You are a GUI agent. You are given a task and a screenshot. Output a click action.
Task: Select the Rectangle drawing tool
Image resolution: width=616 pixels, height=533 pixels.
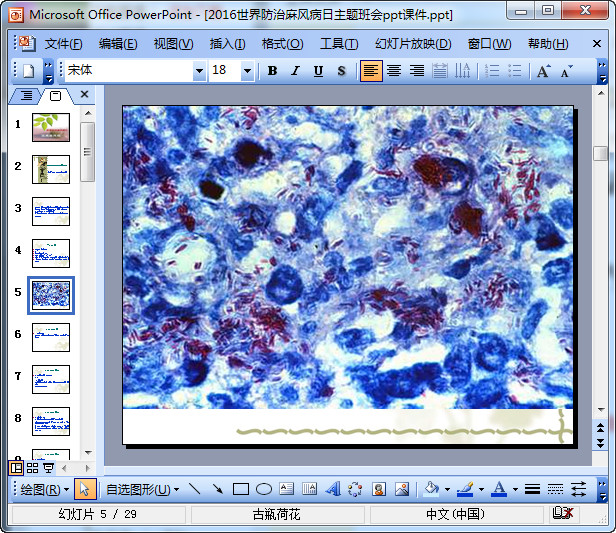point(240,489)
